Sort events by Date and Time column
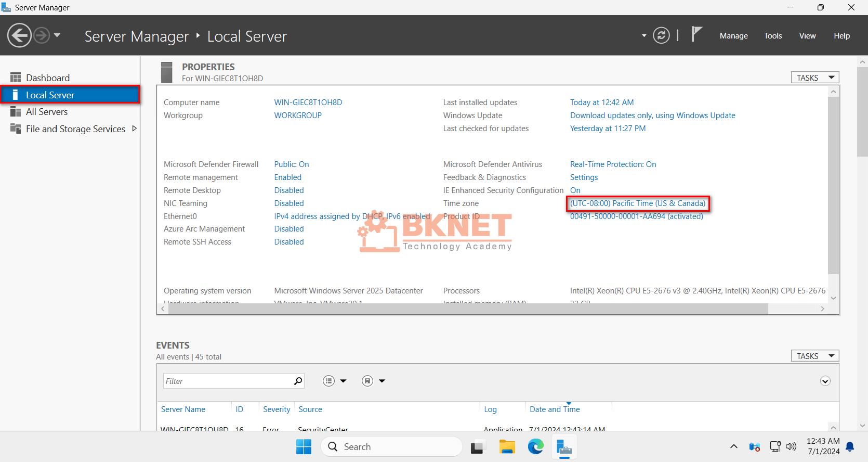The image size is (868, 462). point(555,409)
